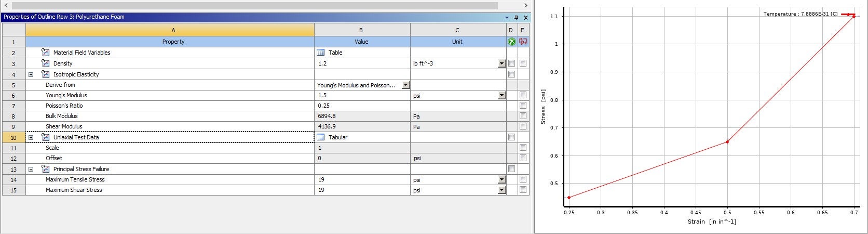This screenshot has height=234, width=868.
Task: Toggle column D checkbox for Principal Stress Failure
Action: pos(511,169)
